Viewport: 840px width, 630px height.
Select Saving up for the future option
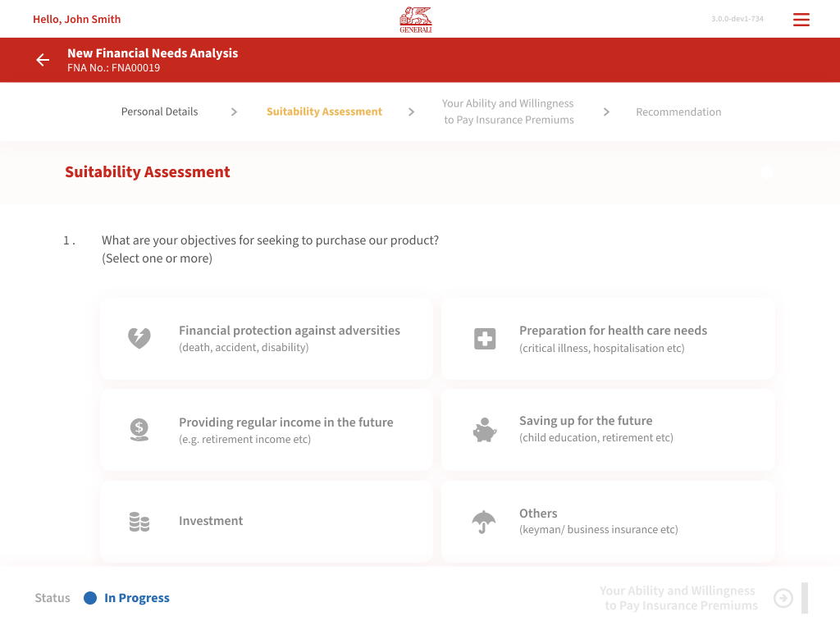[x=608, y=430]
